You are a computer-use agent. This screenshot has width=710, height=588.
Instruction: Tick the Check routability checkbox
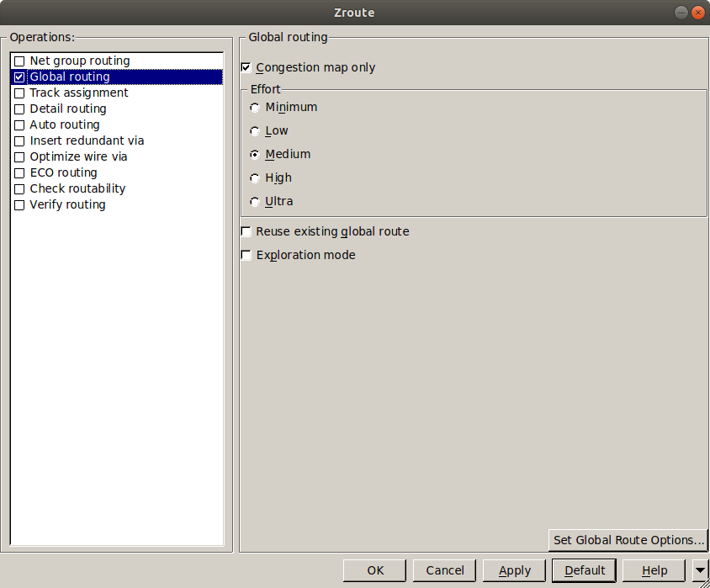click(x=19, y=189)
